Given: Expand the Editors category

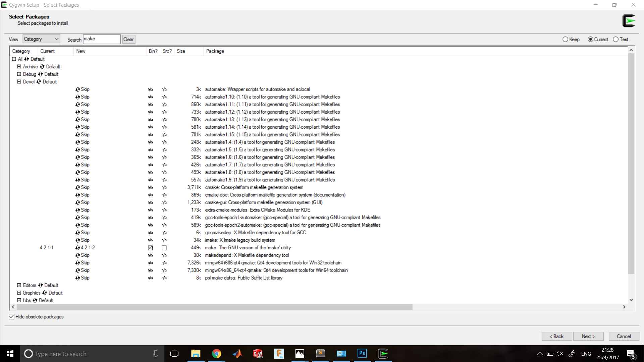Looking at the screenshot, I should 19,285.
